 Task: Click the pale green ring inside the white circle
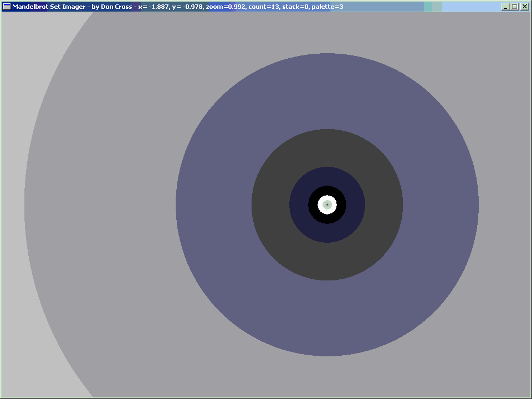point(325,205)
